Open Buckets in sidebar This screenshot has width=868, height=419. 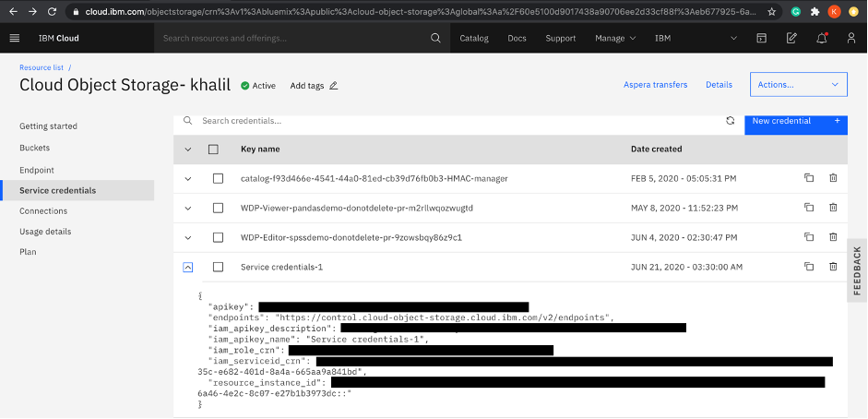[34, 148]
